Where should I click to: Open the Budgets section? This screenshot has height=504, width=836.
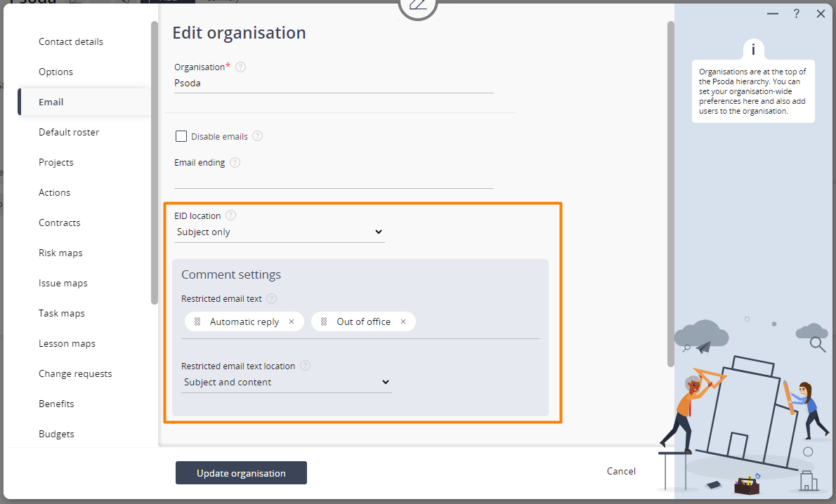point(56,435)
